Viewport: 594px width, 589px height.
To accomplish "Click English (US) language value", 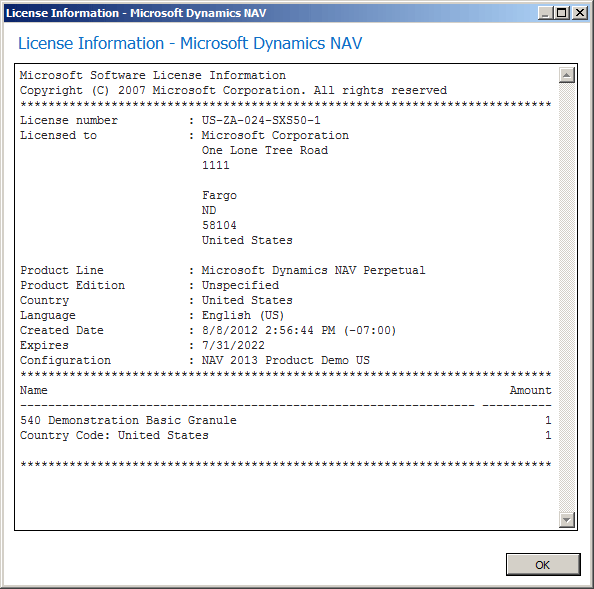I will pyautogui.click(x=243, y=315).
